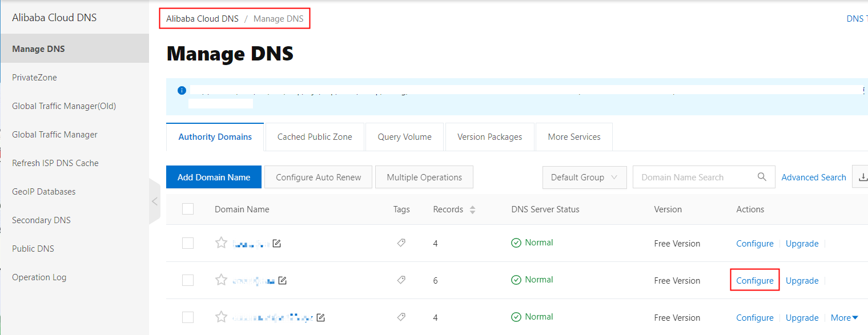The image size is (868, 335).
Task: Click Multiple Operations button
Action: click(424, 177)
